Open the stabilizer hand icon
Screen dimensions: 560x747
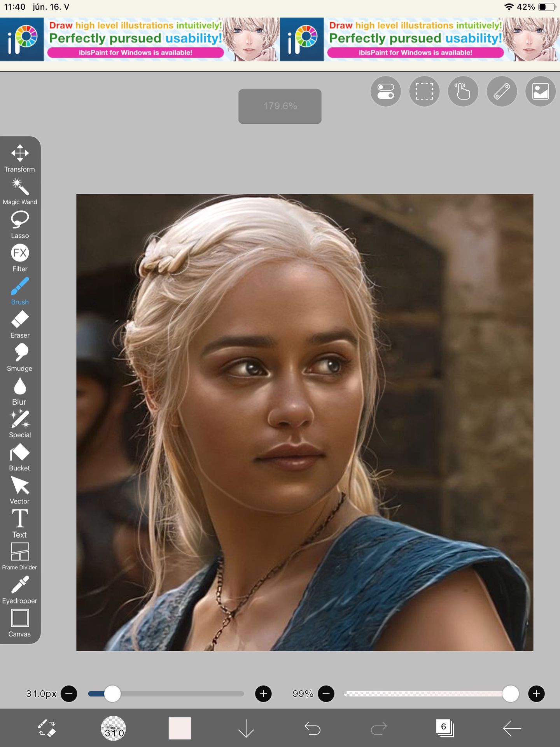tap(463, 91)
